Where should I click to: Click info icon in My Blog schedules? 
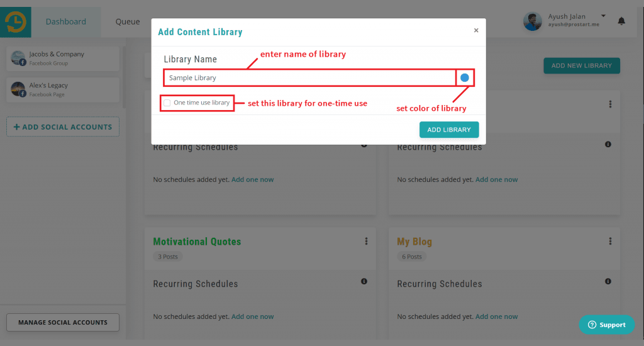pos(608,281)
